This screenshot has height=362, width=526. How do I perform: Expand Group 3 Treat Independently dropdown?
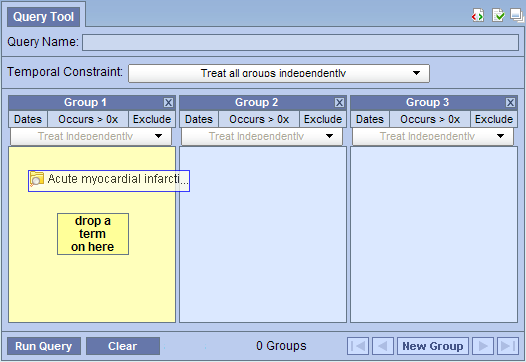click(433, 136)
